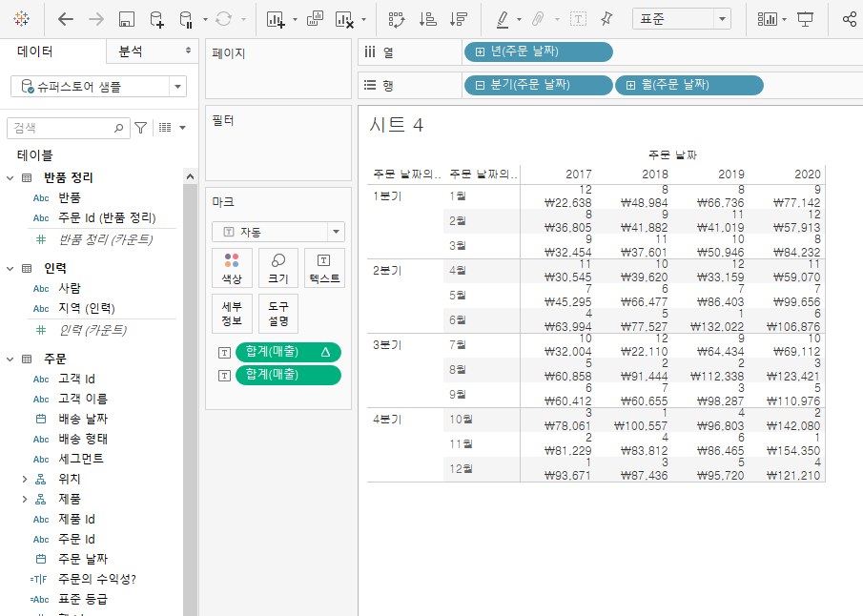863x616 pixels.
Task: Open dropdown next to new worksheet icon
Action: point(295,20)
